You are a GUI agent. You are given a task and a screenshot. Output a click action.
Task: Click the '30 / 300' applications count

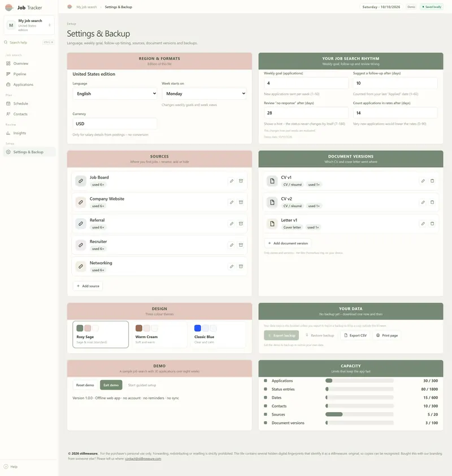(431, 381)
